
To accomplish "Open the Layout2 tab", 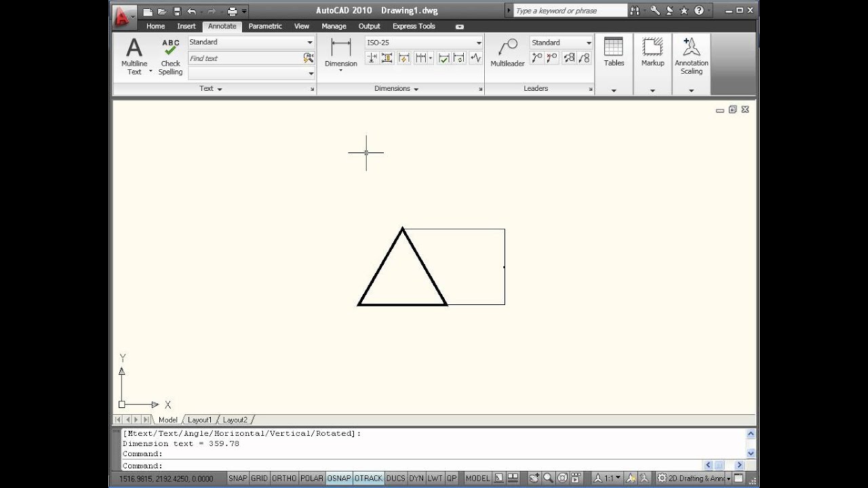I will (235, 420).
